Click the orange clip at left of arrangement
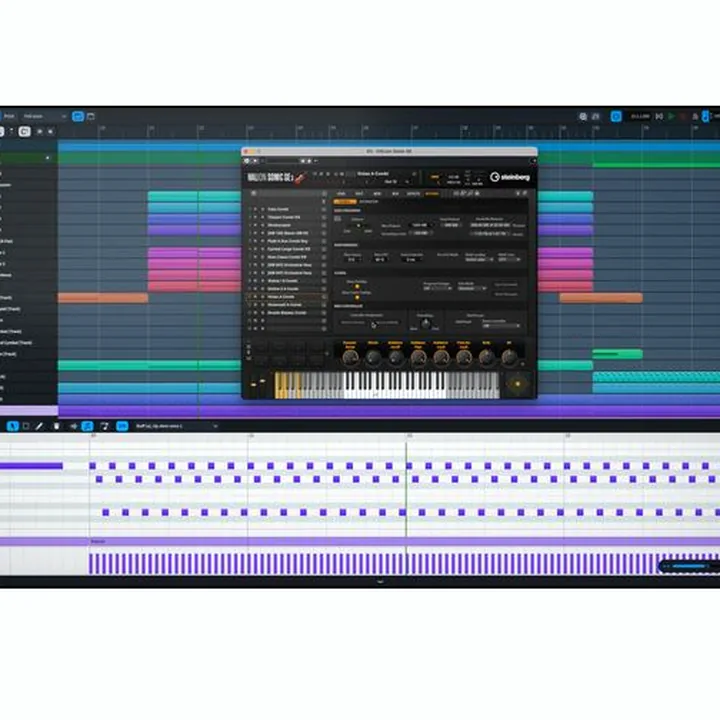720x720 pixels. [x=103, y=298]
